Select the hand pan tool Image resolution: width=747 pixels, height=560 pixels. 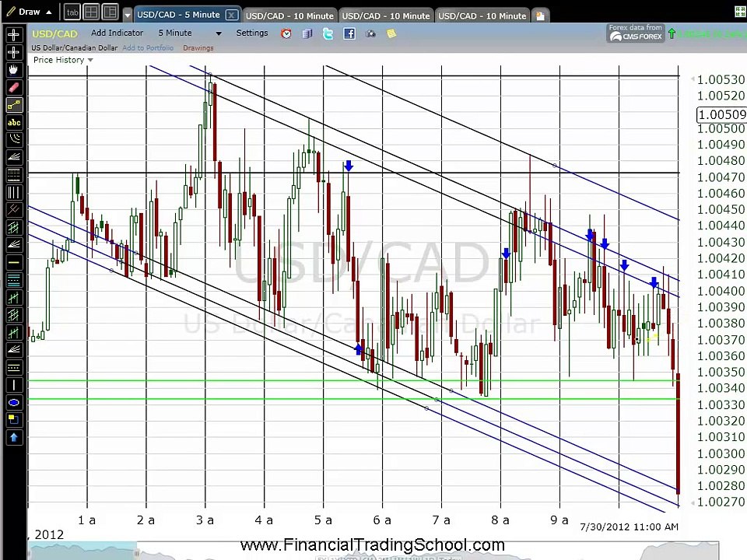coord(14,70)
